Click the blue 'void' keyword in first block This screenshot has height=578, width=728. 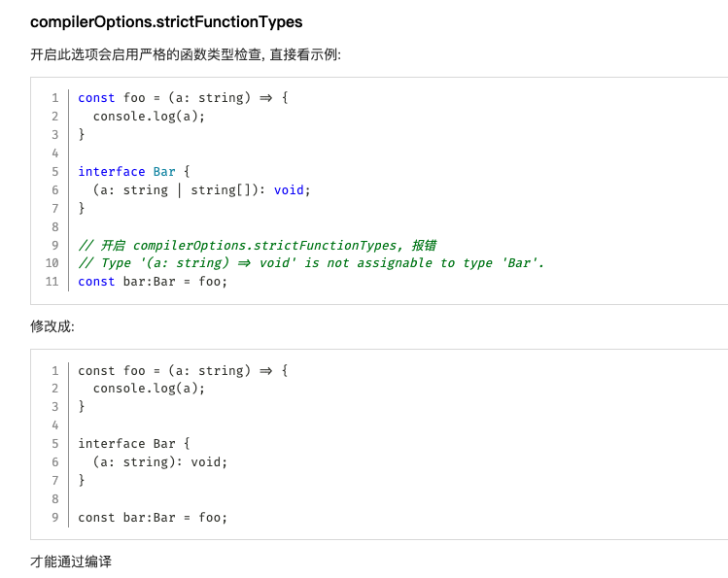pos(289,189)
